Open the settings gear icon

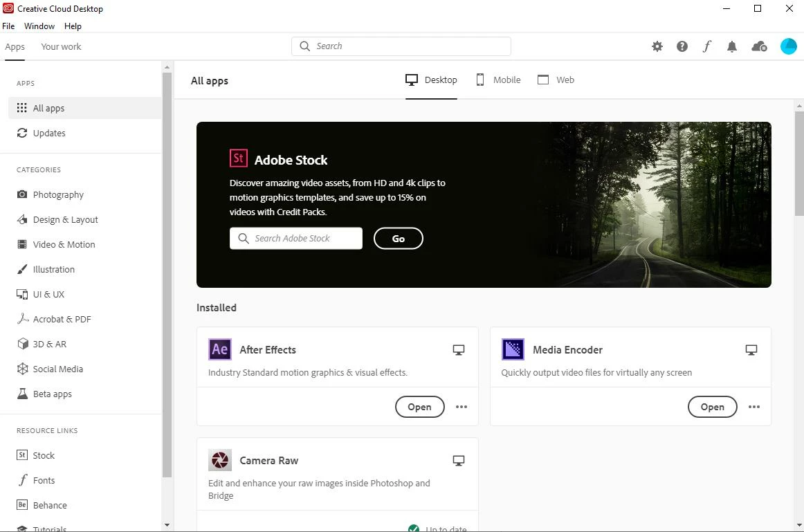coord(657,46)
